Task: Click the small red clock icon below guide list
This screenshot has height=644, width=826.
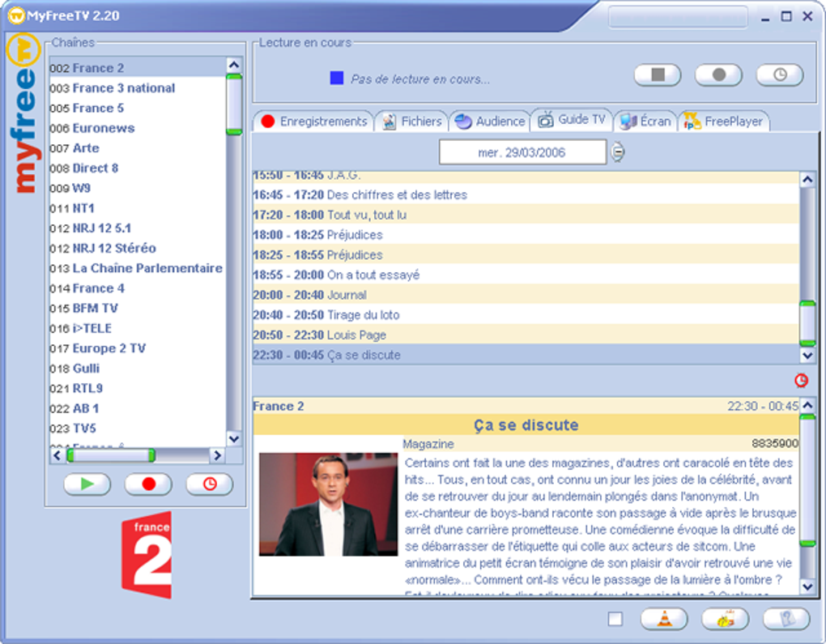Action: click(x=801, y=380)
